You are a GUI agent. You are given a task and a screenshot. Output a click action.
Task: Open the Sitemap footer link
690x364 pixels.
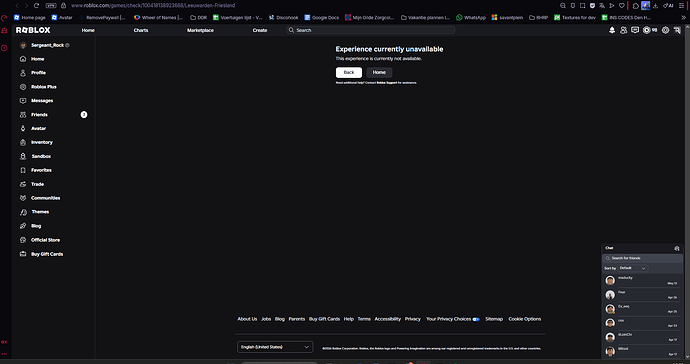coord(494,319)
